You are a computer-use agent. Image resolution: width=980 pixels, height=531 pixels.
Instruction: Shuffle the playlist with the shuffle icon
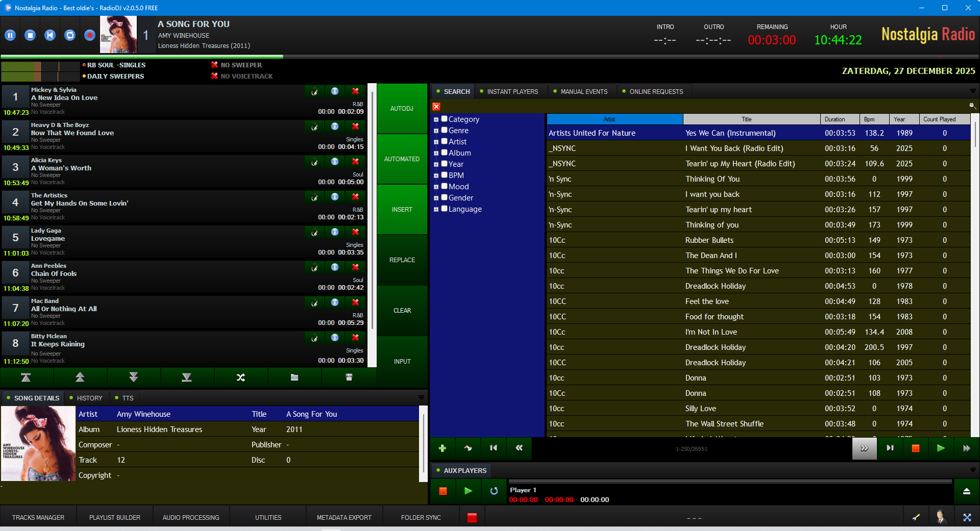point(240,377)
